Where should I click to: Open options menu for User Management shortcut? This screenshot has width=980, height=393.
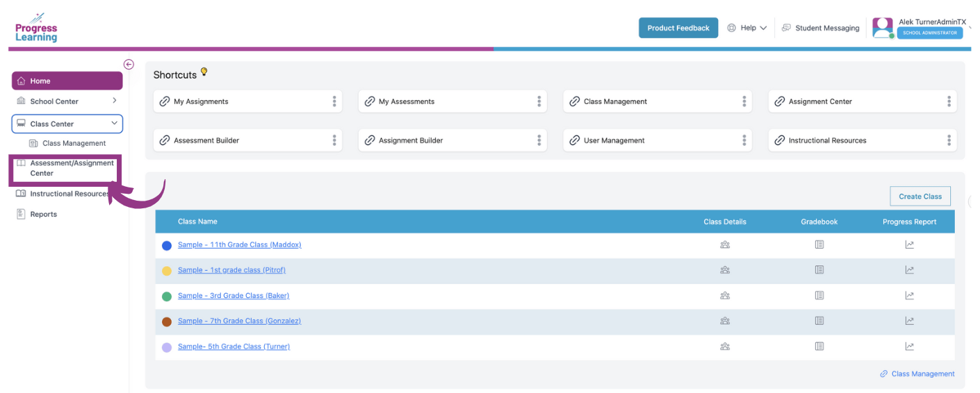coord(744,140)
